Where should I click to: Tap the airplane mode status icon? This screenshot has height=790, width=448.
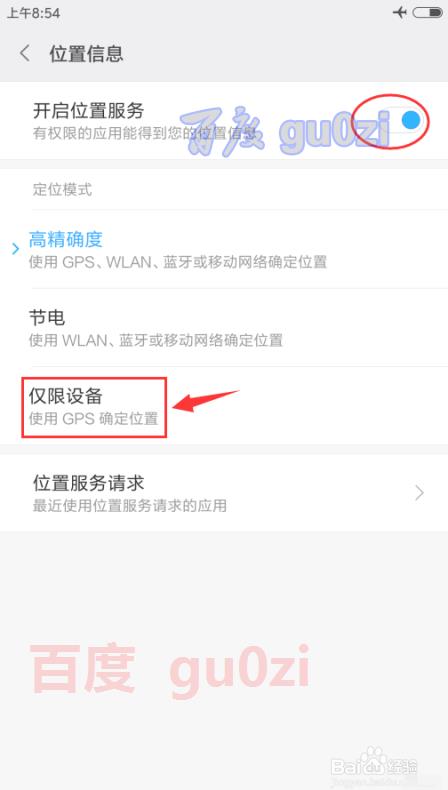point(400,12)
